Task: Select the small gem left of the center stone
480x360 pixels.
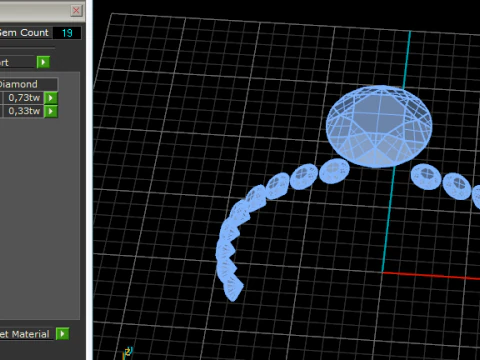Action: click(334, 171)
